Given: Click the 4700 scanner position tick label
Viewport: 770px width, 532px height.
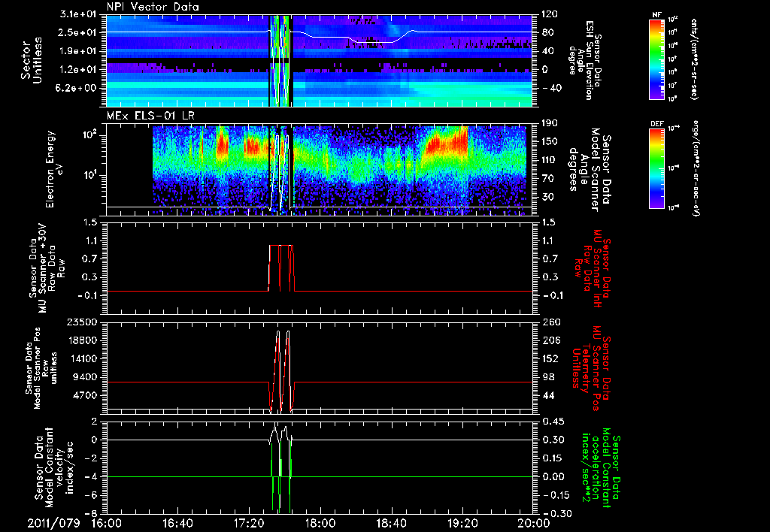Looking at the screenshot, I should coord(84,395).
